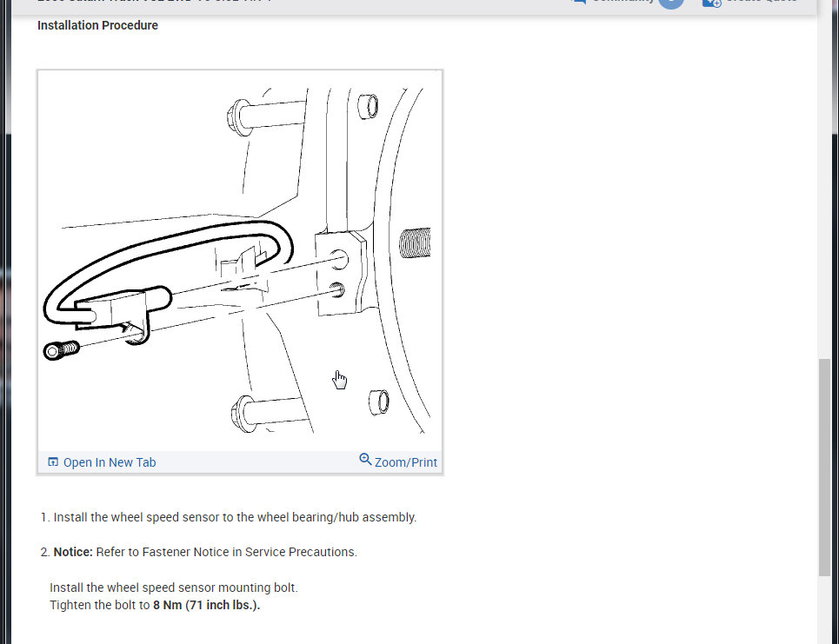The image size is (839, 644).
Task: Click the Zoom/Print magnifier icon
Action: pos(365,460)
